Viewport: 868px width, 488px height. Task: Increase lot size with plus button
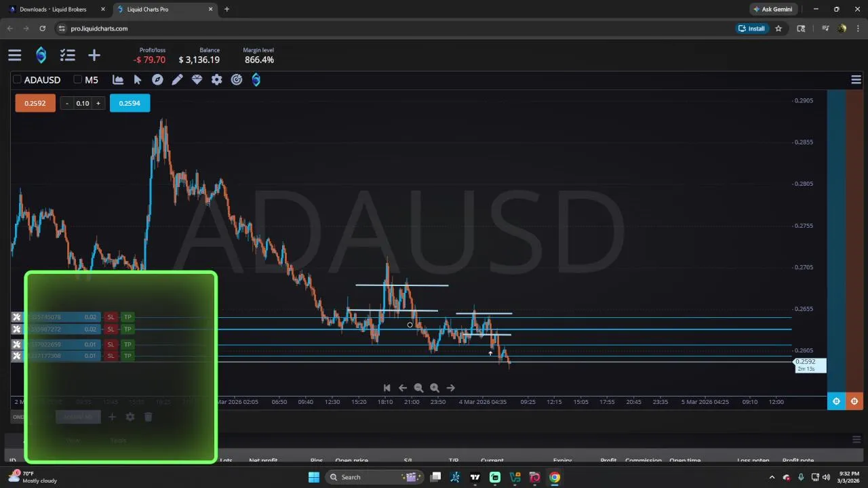tap(98, 103)
